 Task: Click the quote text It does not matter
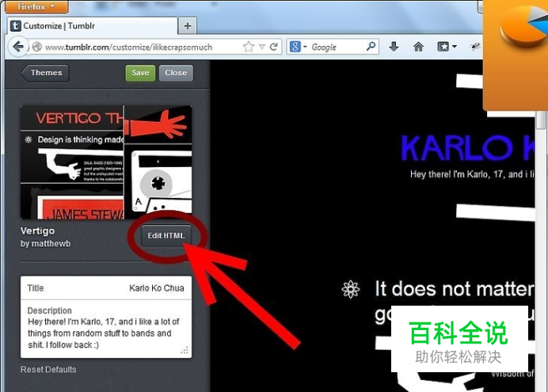coord(455,289)
